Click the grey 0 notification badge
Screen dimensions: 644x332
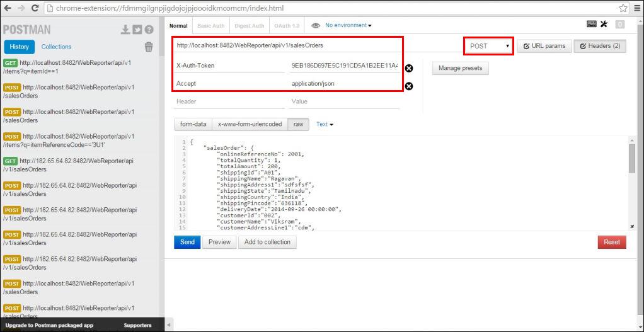620,25
